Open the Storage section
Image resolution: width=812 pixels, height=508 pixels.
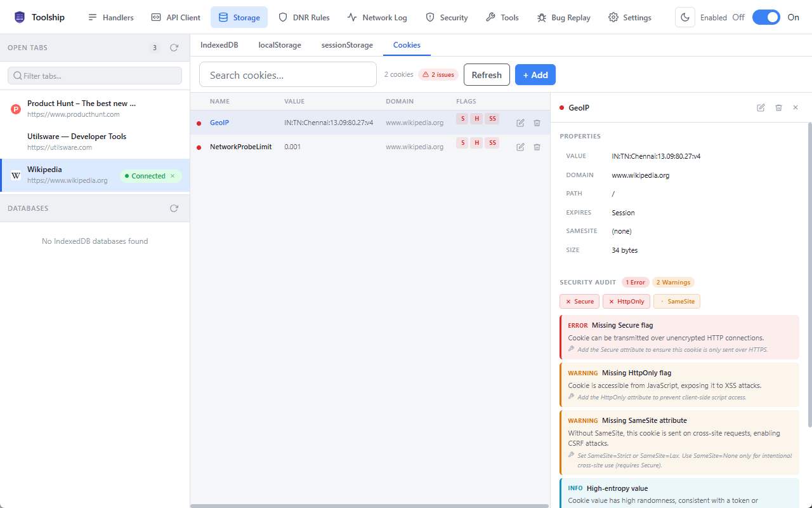tap(239, 17)
